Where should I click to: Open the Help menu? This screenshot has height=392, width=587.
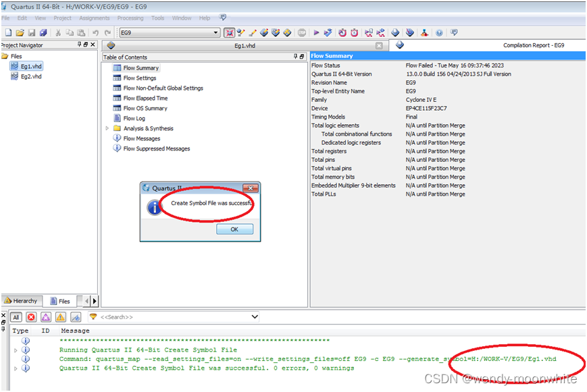(x=205, y=18)
